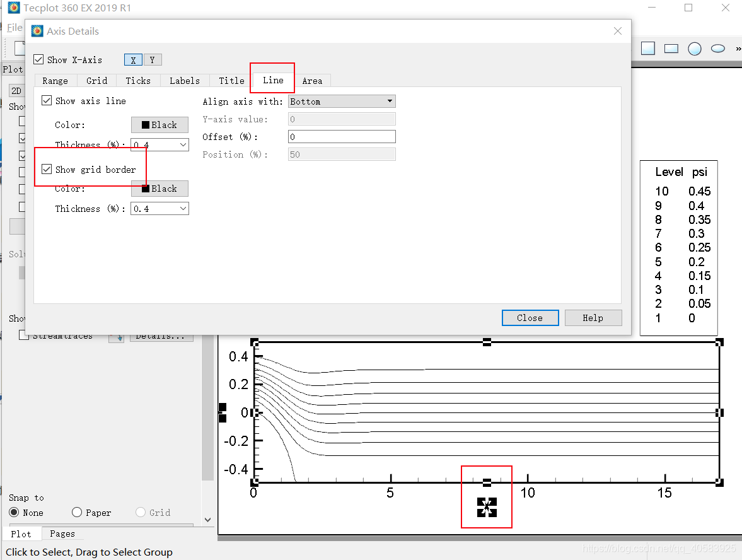Select the rectangle geometry drawing tool
The height and width of the screenshot is (560, 742).
tap(671, 49)
